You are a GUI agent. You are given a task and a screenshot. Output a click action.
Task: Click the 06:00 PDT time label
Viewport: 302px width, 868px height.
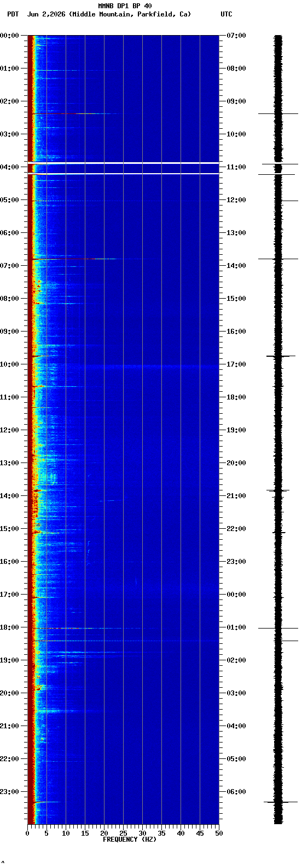tap(9, 233)
